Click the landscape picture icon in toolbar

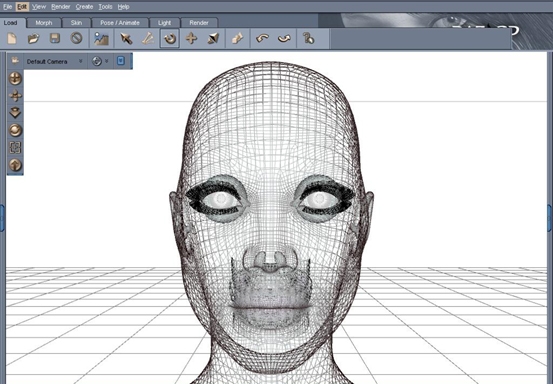(x=101, y=38)
